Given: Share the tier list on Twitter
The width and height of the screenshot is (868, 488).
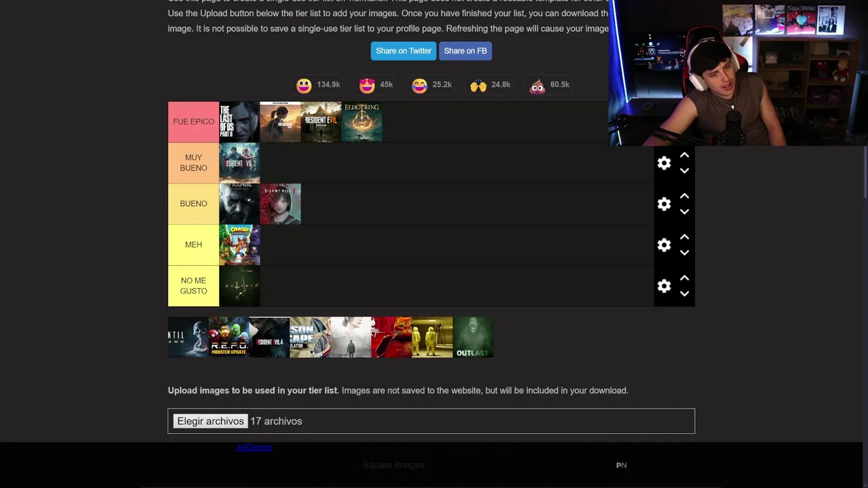Looking at the screenshot, I should point(403,51).
